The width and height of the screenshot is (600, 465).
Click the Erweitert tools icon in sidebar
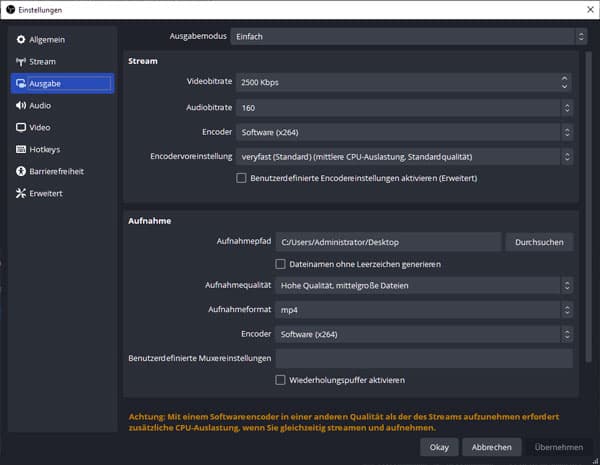point(20,194)
